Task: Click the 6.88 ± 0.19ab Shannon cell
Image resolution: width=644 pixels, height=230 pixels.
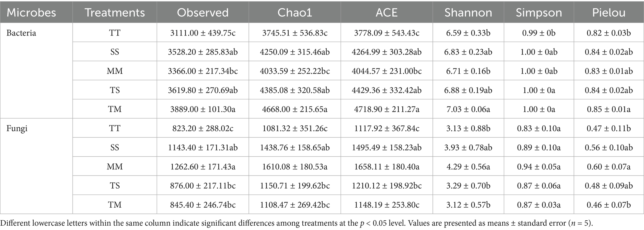Action: click(x=468, y=90)
